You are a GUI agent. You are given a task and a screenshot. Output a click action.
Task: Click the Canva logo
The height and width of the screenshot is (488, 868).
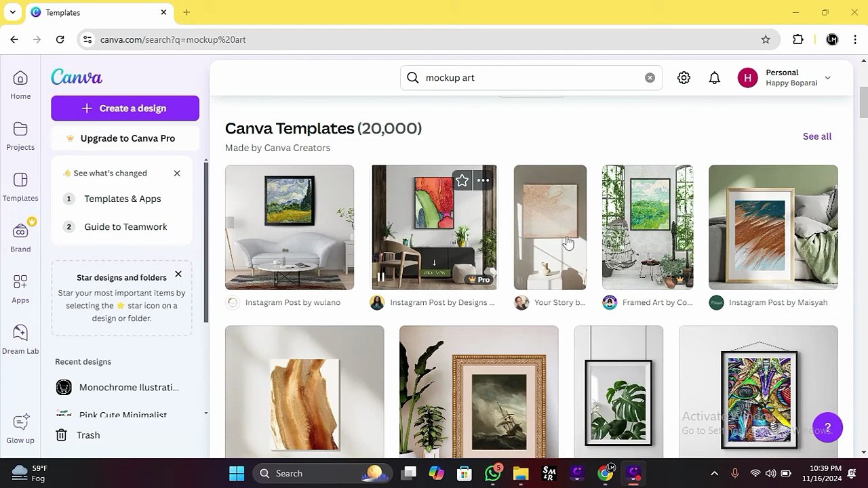coord(77,77)
